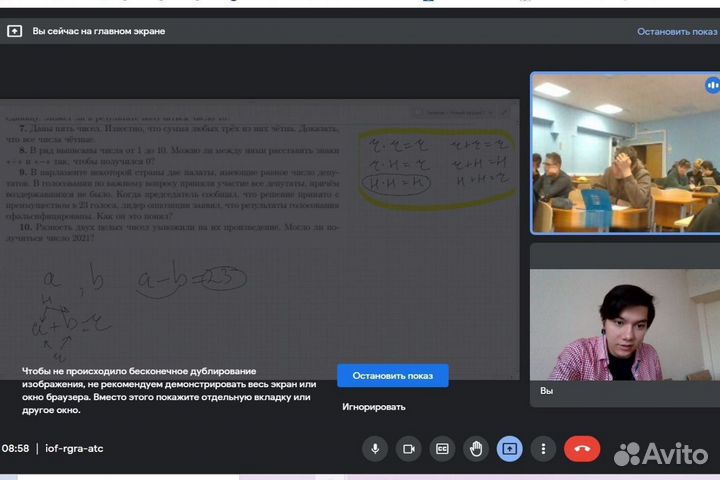Toggle closed captions (CC) button
This screenshot has width=720, height=480.
click(x=442, y=449)
